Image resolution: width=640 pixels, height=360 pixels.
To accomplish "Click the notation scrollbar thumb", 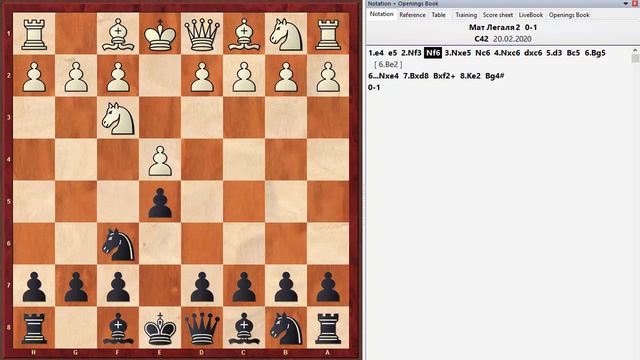I will pyautogui.click(x=635, y=58).
